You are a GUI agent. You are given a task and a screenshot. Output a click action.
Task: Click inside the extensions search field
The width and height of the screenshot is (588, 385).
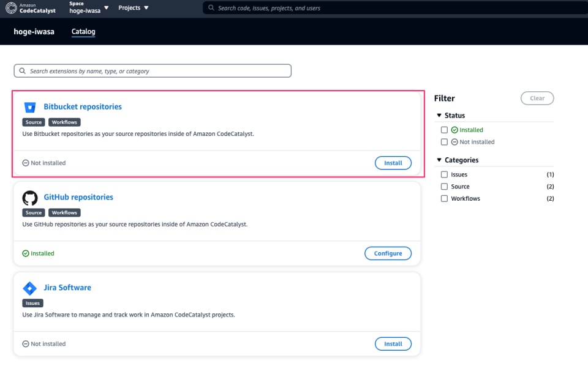pos(153,70)
